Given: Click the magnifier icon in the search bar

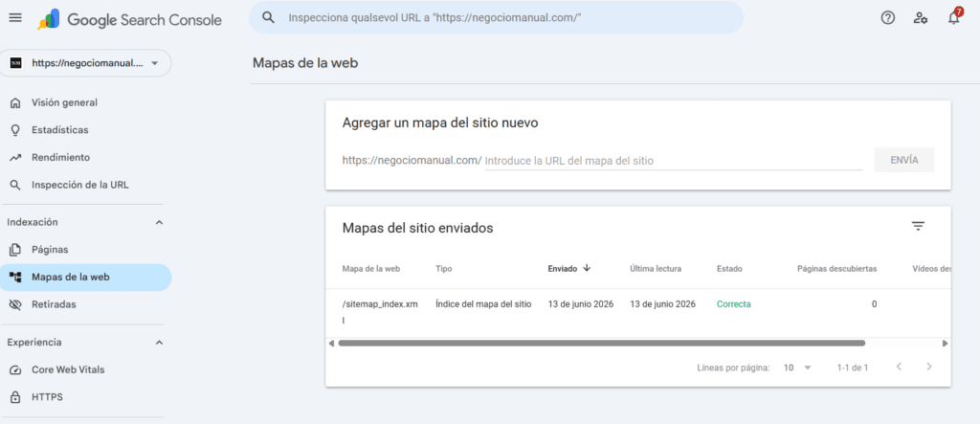Looking at the screenshot, I should (268, 18).
